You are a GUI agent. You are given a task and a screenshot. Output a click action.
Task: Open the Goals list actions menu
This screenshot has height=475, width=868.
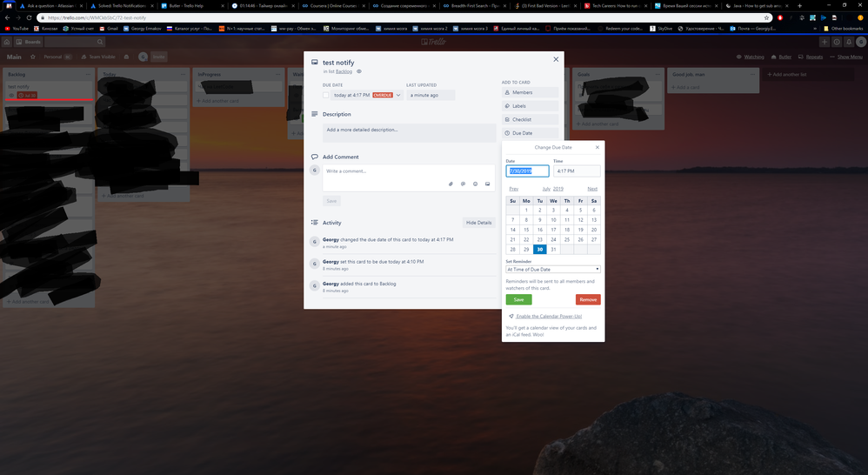[658, 74]
